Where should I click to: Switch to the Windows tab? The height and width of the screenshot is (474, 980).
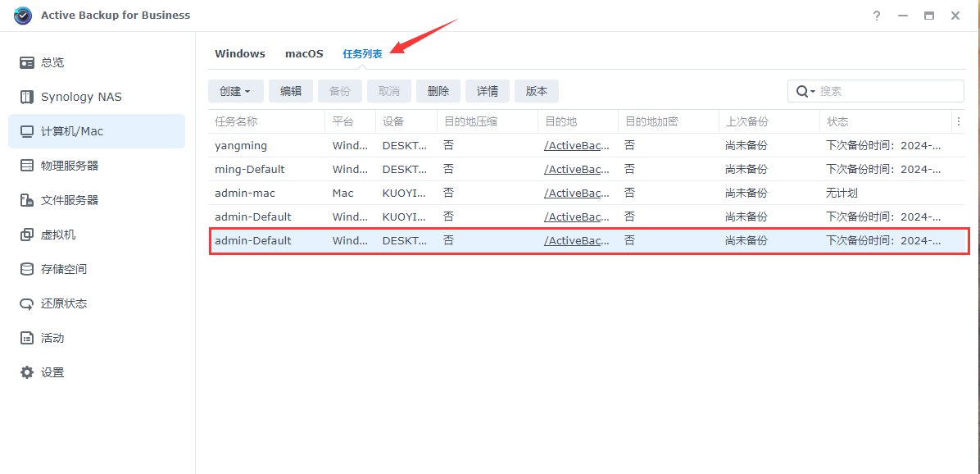[x=240, y=54]
